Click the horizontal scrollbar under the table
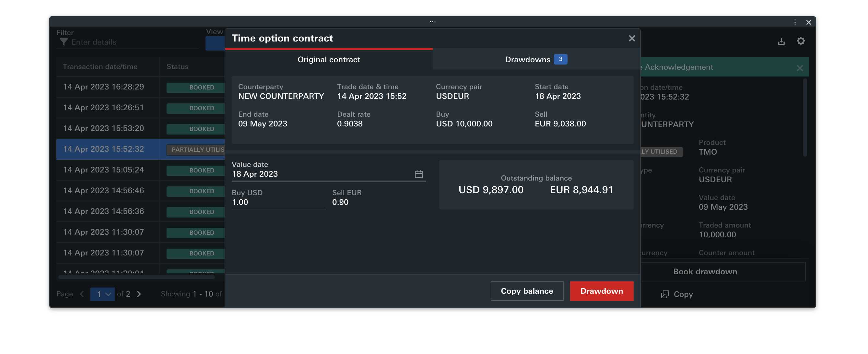 tap(136, 277)
